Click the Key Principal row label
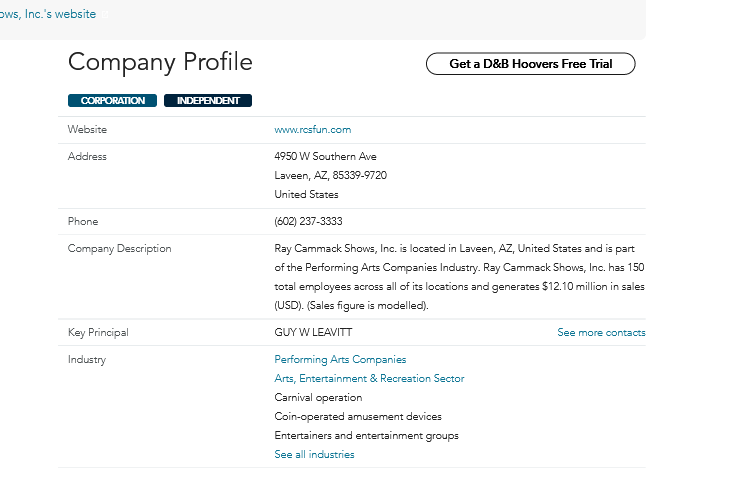The width and height of the screenshot is (734, 490). (x=98, y=332)
